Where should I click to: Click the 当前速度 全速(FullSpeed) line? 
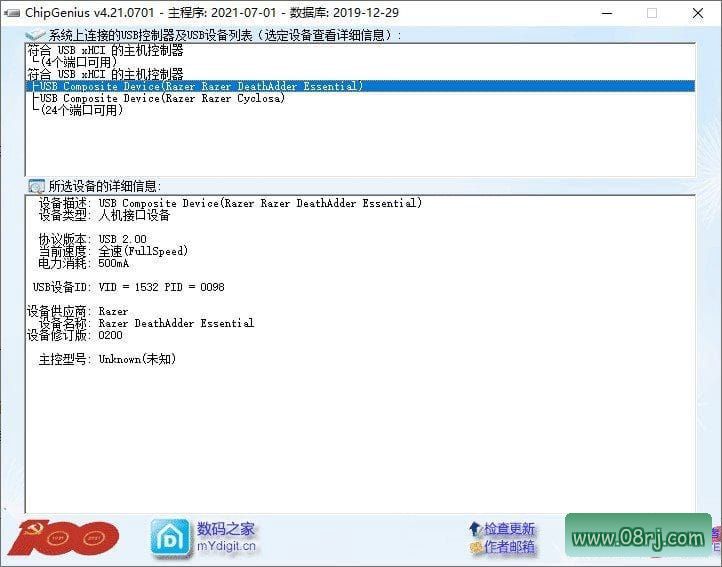pyautogui.click(x=113, y=251)
